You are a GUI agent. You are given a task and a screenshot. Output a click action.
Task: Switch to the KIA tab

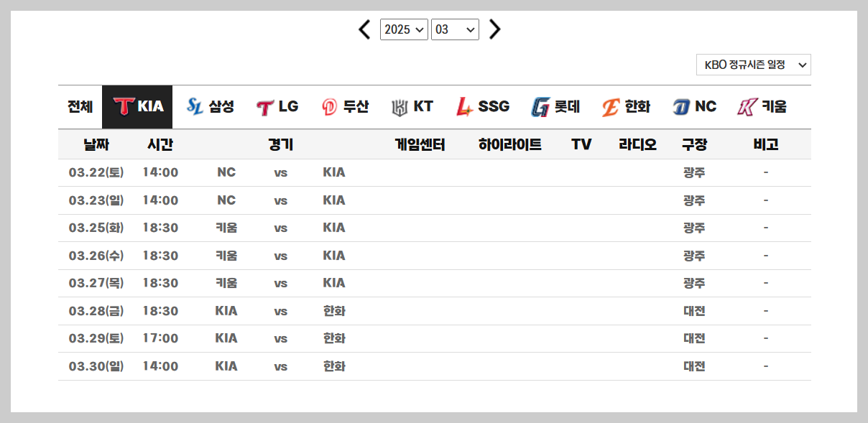tap(137, 106)
